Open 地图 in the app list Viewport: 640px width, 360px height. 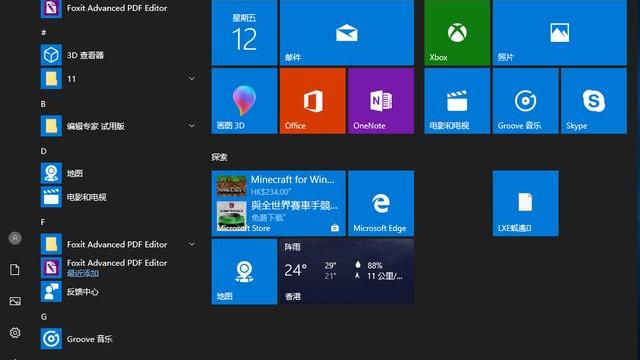pyautogui.click(x=118, y=173)
